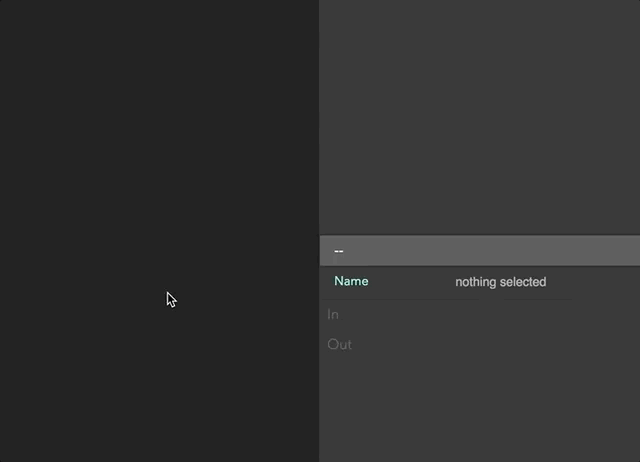Click the "nothing selected" name value
This screenshot has height=462, width=640.
[x=500, y=282]
